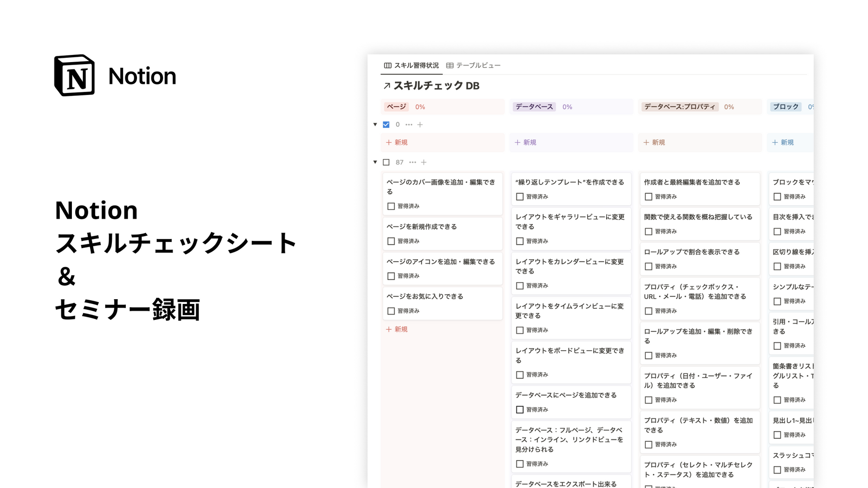The height and width of the screenshot is (488, 868).
Task: Click the board icon beside スキル習得状況
Action: tap(387, 66)
